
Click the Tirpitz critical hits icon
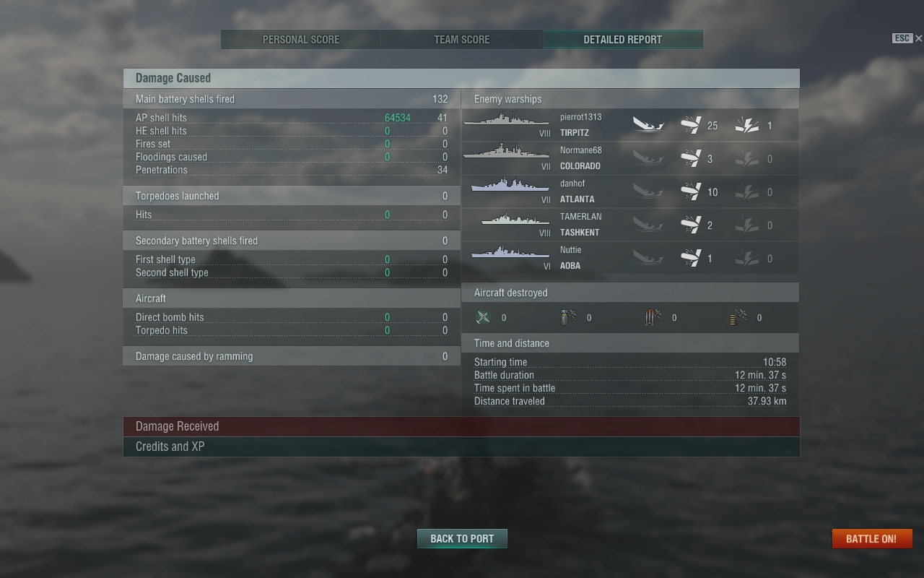click(747, 125)
